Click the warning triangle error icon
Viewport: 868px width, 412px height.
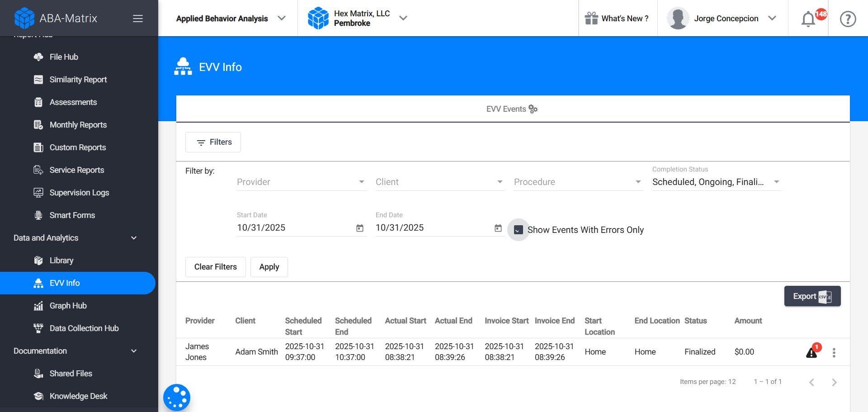pos(811,353)
